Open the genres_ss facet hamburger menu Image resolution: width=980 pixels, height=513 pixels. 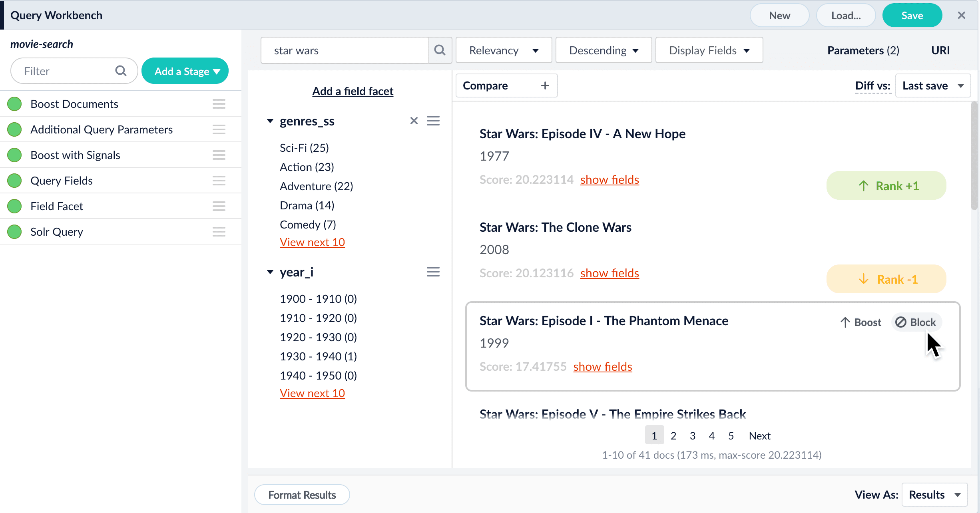(433, 121)
